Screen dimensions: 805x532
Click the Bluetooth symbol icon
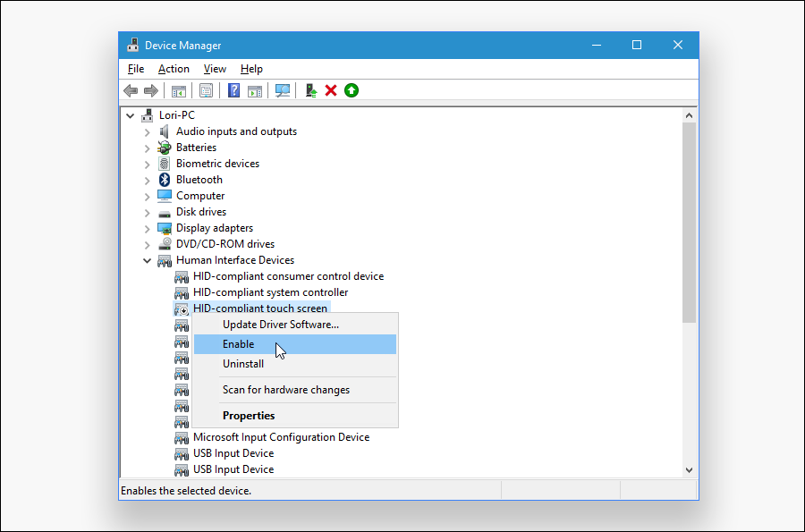[x=165, y=180]
